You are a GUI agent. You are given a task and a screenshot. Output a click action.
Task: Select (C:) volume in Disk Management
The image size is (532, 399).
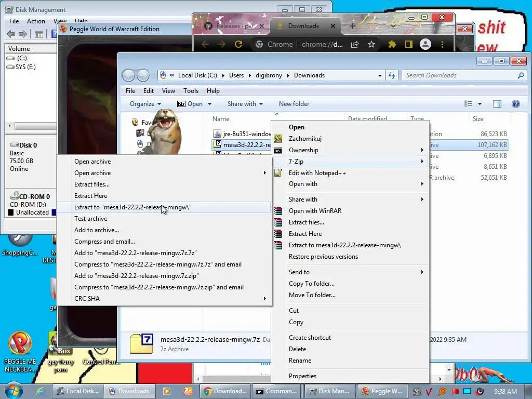click(17, 58)
